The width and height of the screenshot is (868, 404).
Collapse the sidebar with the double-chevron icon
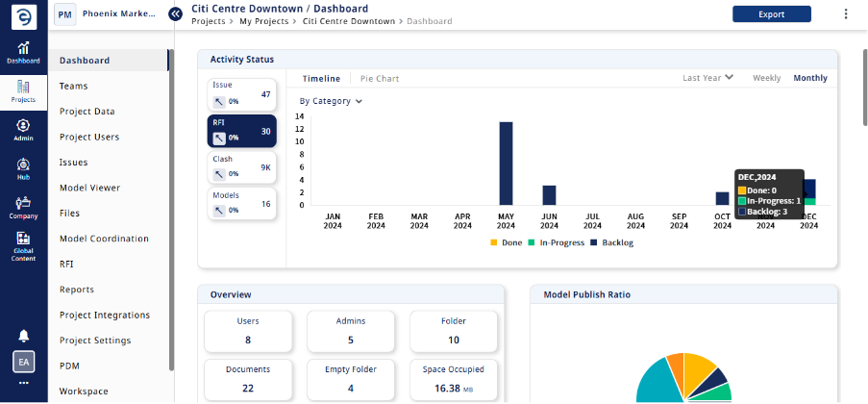pos(175,14)
